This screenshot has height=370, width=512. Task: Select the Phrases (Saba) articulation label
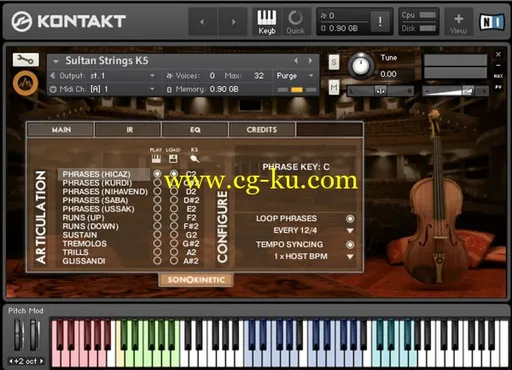click(95, 200)
